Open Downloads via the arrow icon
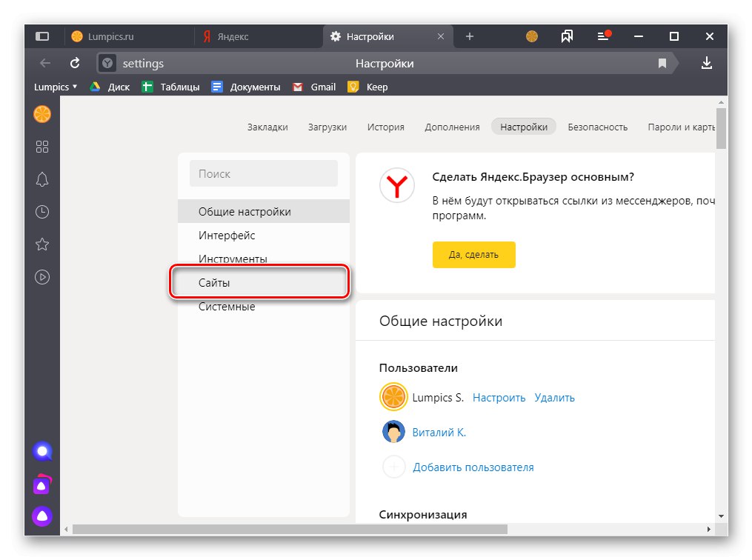Image resolution: width=752 pixels, height=560 pixels. [706, 63]
